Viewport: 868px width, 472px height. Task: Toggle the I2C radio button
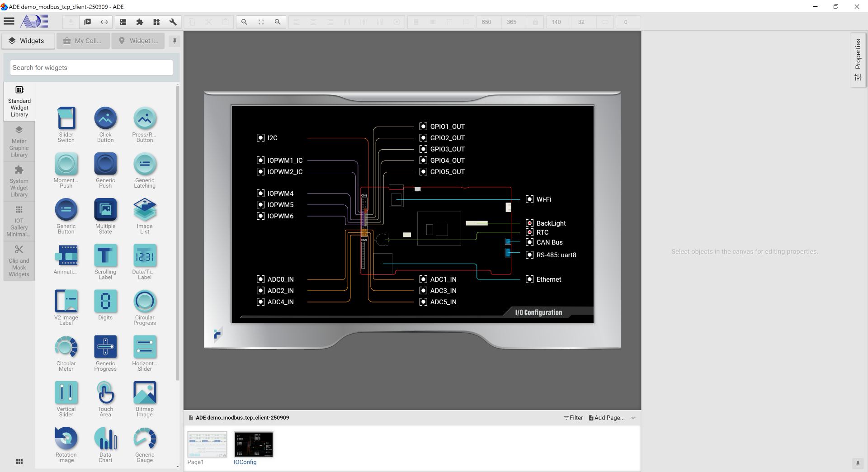260,138
